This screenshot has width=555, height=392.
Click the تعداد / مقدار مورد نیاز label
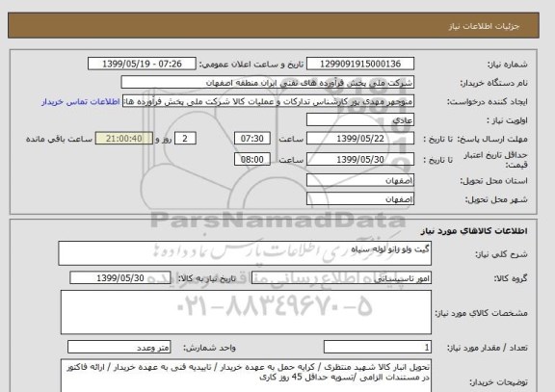487,348
